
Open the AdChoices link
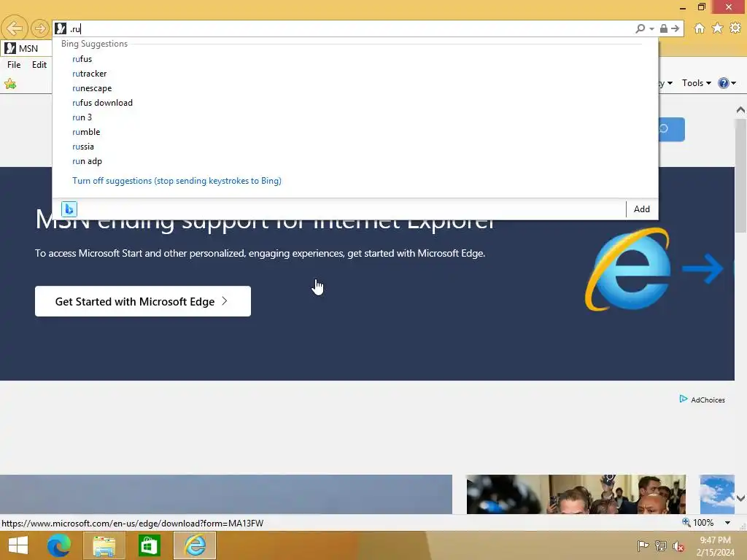(708, 400)
